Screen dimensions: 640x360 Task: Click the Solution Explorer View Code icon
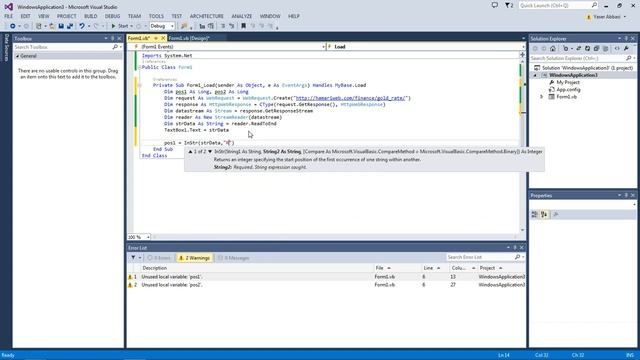coord(617,49)
